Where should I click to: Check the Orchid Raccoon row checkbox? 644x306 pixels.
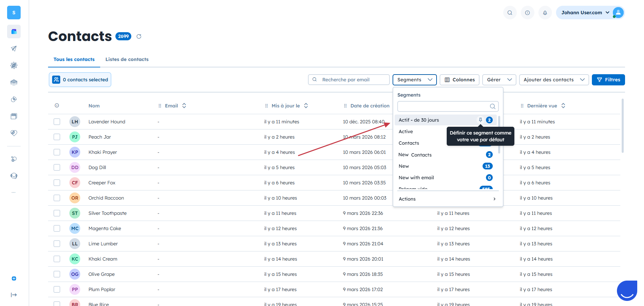click(x=57, y=198)
